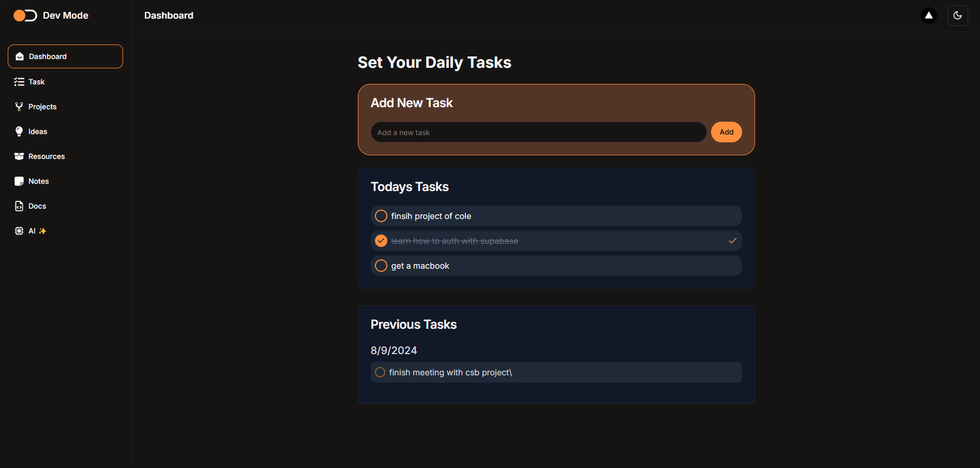The height and width of the screenshot is (468, 980).
Task: Open profile triangle avatar in header
Action: (x=929, y=16)
